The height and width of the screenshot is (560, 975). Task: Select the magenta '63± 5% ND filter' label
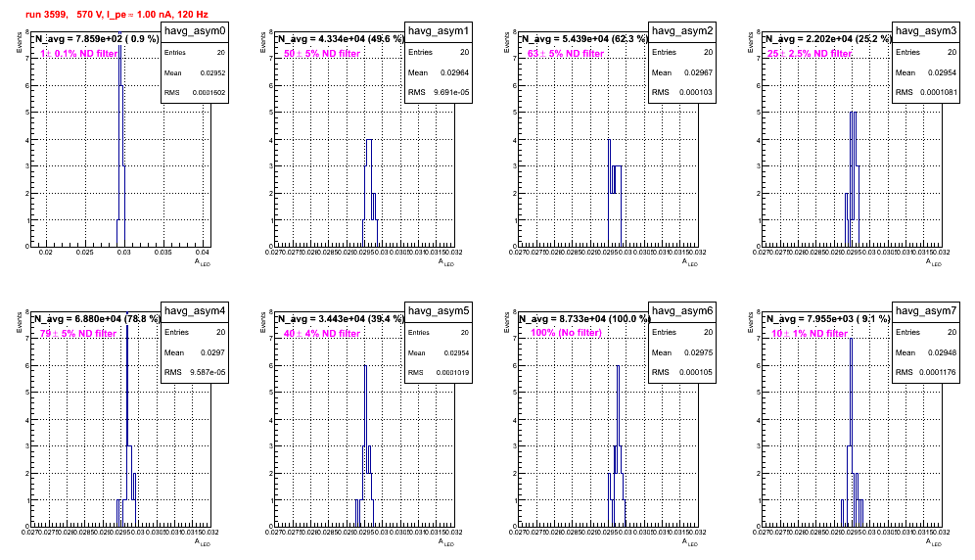point(566,54)
